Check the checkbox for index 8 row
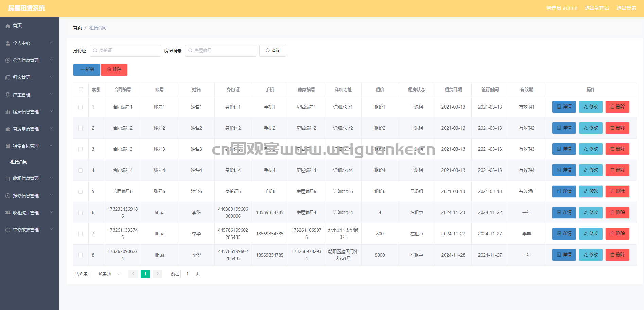Image resolution: width=644 pixels, height=310 pixels. click(x=81, y=255)
